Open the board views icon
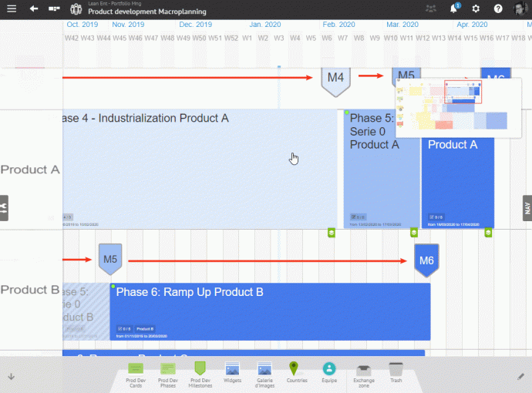The width and height of the screenshot is (532, 393). (54, 8)
